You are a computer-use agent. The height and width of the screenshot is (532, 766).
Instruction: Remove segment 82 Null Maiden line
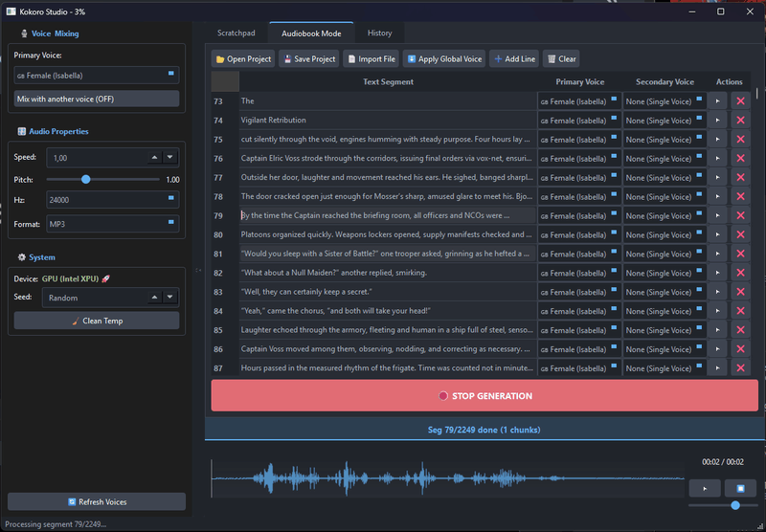[x=740, y=273]
